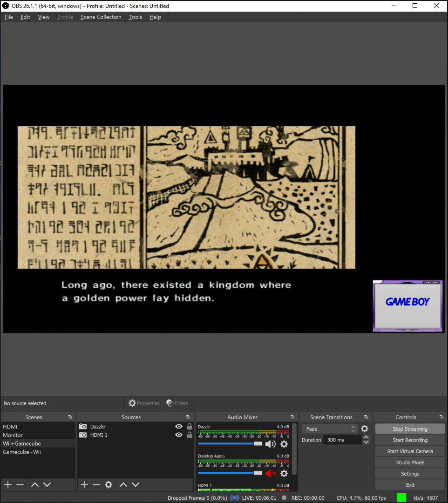Click the green connection status square
The image size is (448, 503).
point(401,497)
